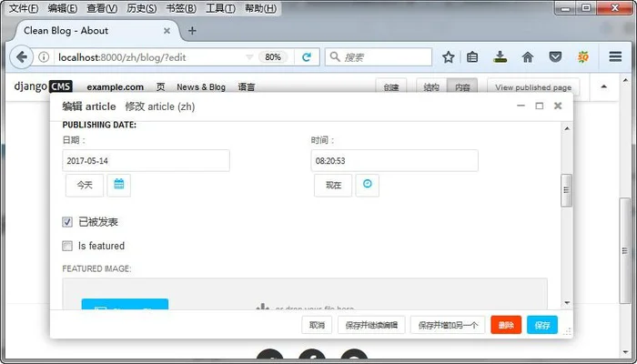
Task: Open the 工具(T) menu
Action: pyautogui.click(x=220, y=8)
